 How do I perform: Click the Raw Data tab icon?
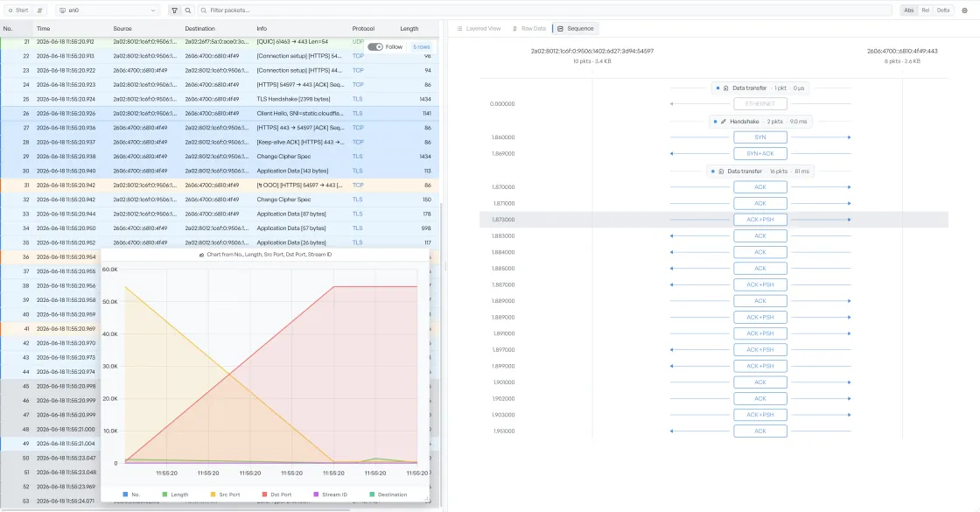515,29
